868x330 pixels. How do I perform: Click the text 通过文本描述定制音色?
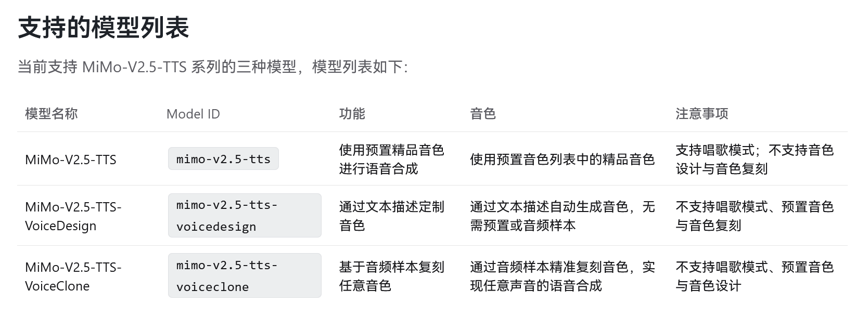391,216
